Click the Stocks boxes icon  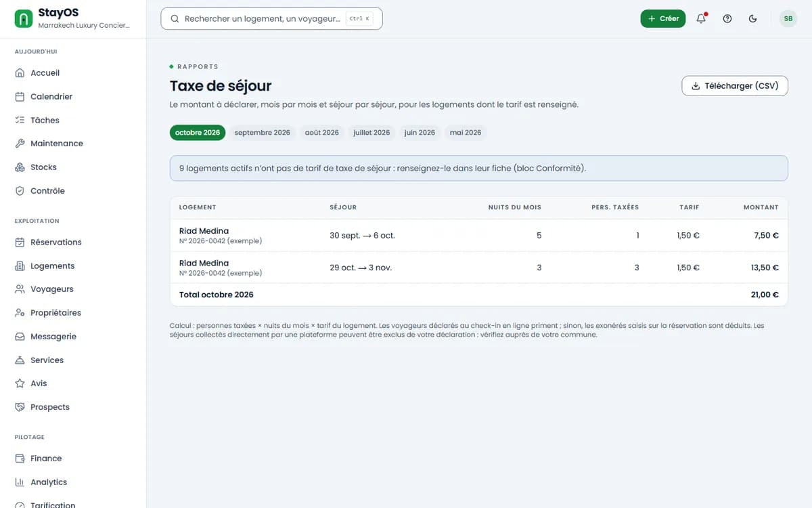click(x=20, y=167)
